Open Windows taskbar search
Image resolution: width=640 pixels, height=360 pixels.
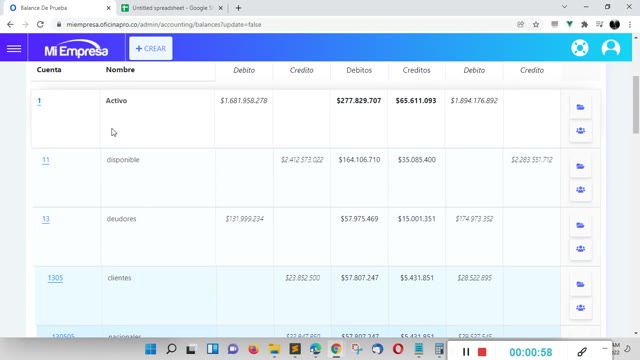[x=171, y=349]
